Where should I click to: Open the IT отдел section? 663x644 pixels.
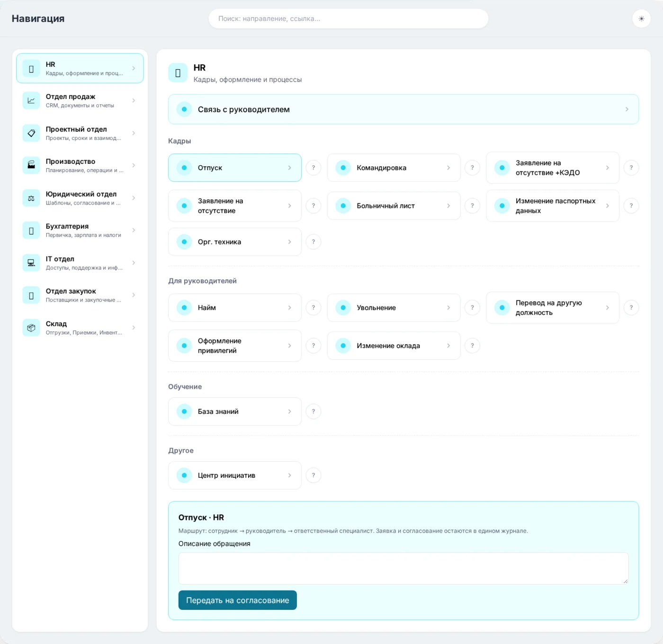[x=80, y=263]
